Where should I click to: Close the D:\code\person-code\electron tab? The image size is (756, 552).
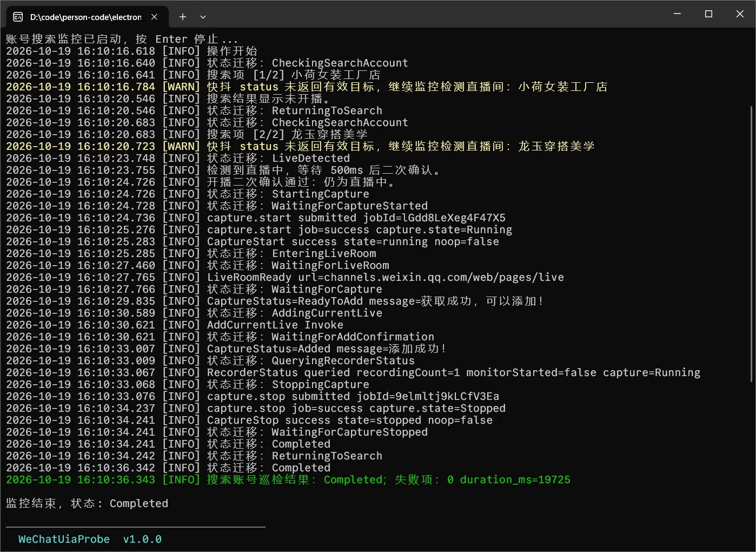(154, 17)
